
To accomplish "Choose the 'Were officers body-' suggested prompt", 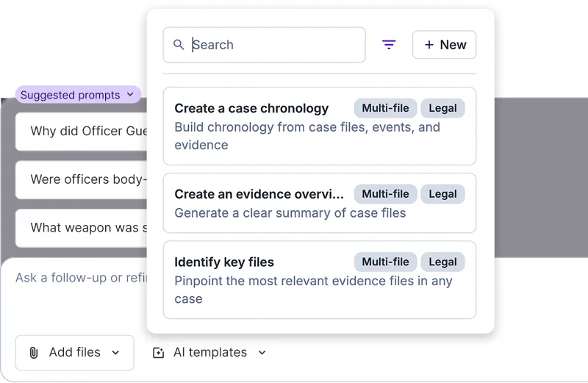I will coord(81,179).
